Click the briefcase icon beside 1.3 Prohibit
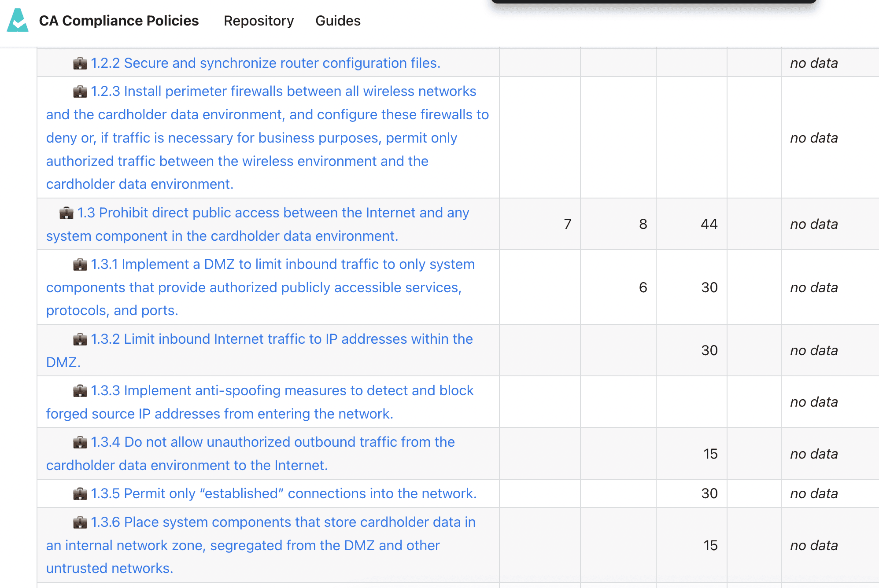 coord(66,213)
